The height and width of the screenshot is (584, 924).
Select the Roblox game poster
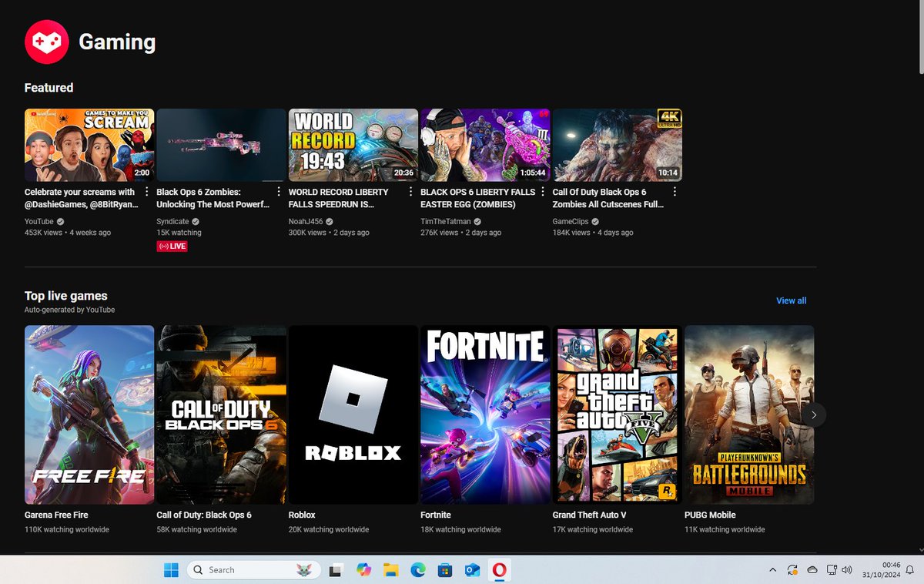click(353, 415)
